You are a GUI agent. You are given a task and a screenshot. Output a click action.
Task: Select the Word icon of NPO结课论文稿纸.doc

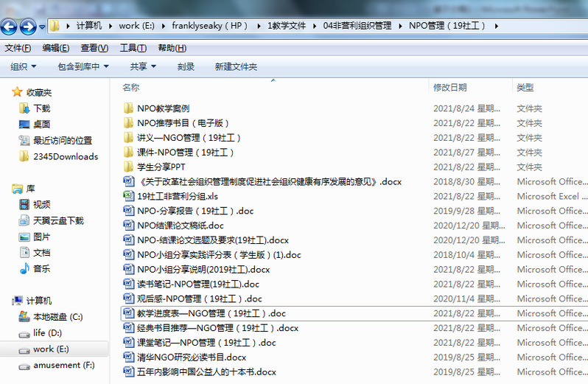pyautogui.click(x=129, y=226)
